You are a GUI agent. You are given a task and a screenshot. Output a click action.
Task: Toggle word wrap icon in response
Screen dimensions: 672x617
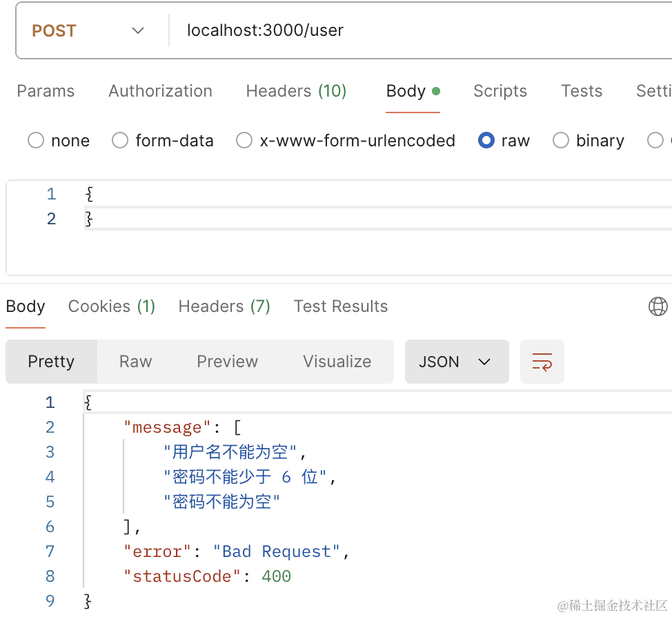tap(542, 362)
